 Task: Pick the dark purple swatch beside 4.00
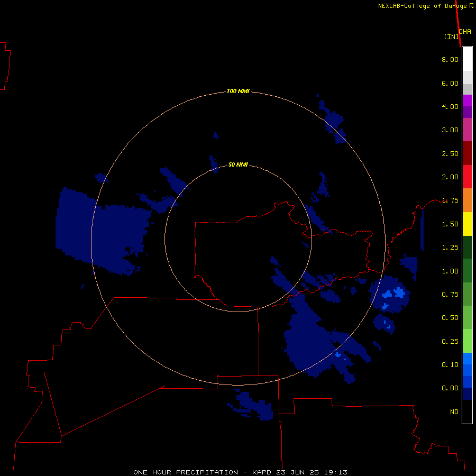(467, 112)
